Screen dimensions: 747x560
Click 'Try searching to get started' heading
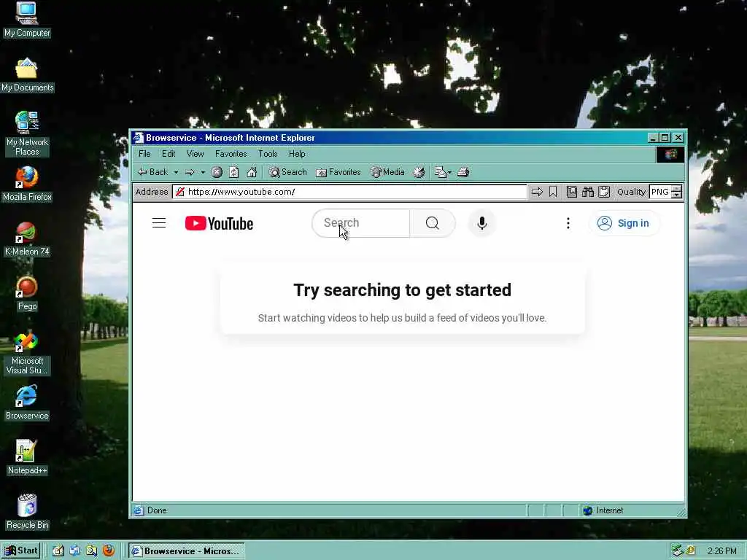402,290
